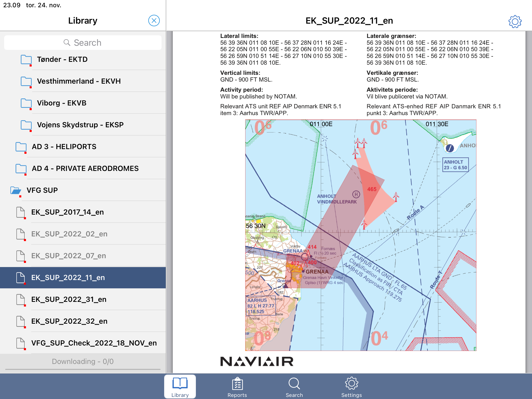Click the Lateral limits heading text
Viewport: 532px width, 399px height.
(239, 36)
